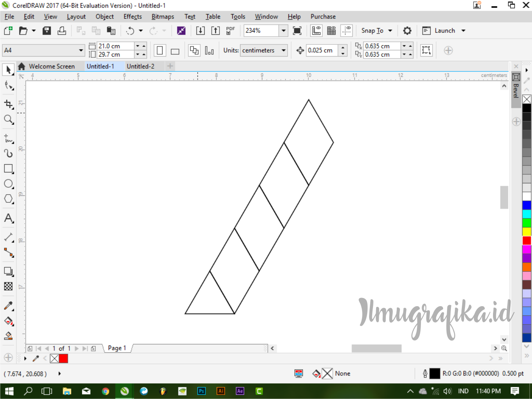The height and width of the screenshot is (399, 532).
Task: Select the Text tool
Action: pyautogui.click(x=8, y=218)
